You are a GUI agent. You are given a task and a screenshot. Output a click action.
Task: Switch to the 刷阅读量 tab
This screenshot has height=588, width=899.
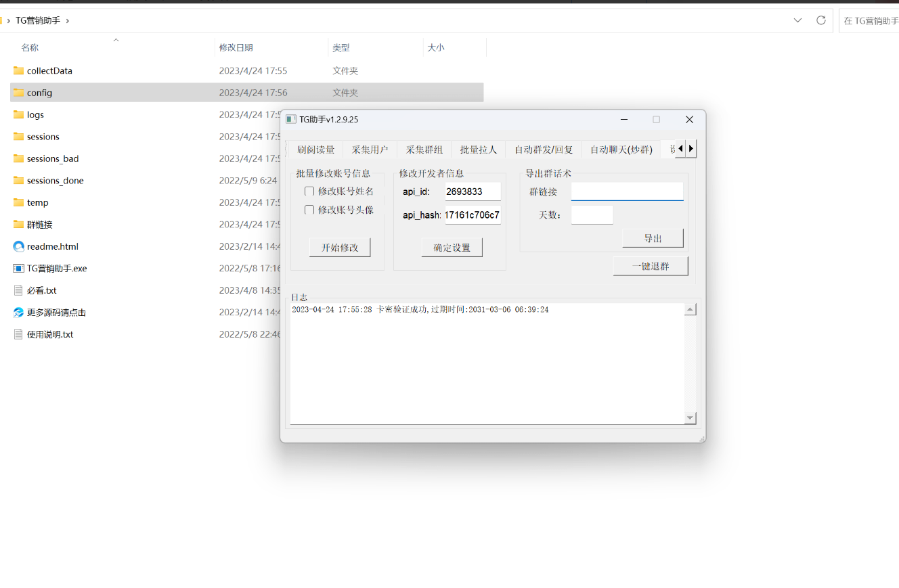click(315, 150)
